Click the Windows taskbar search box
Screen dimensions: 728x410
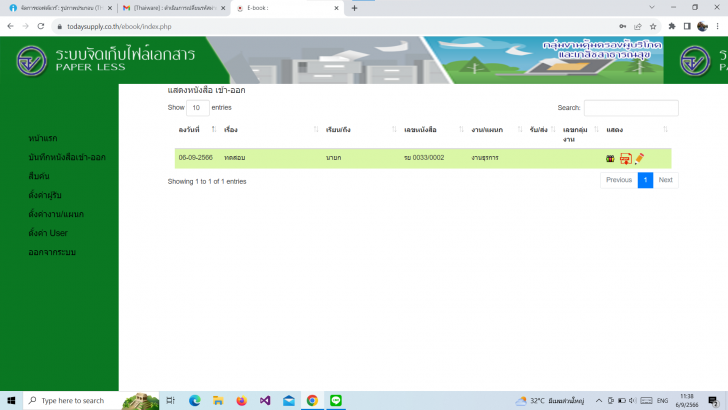tap(91, 400)
